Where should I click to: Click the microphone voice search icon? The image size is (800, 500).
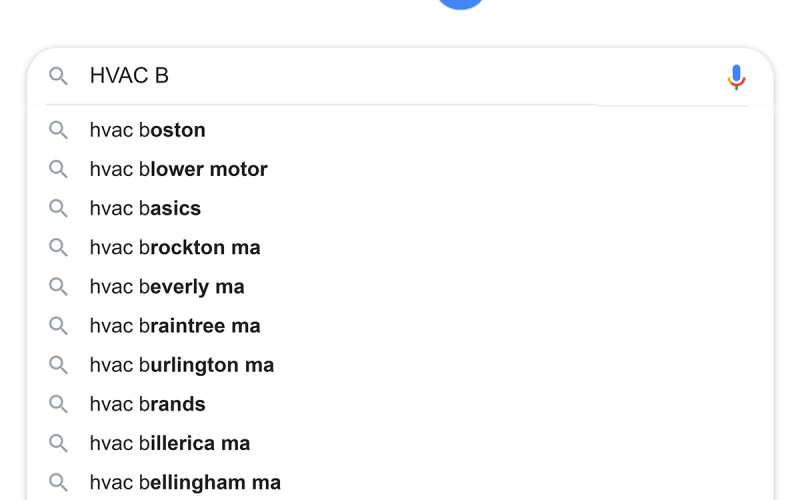[736, 77]
